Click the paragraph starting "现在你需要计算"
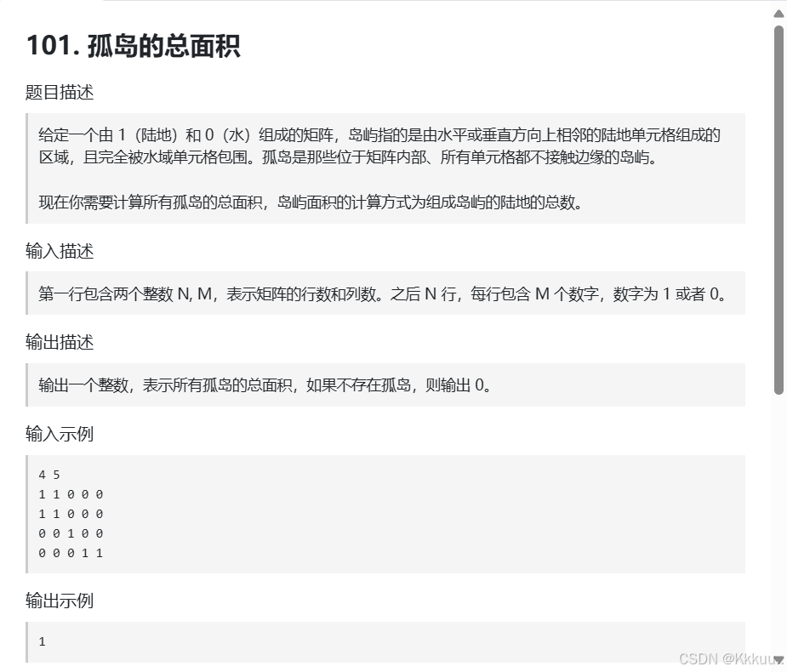 tap(311, 202)
